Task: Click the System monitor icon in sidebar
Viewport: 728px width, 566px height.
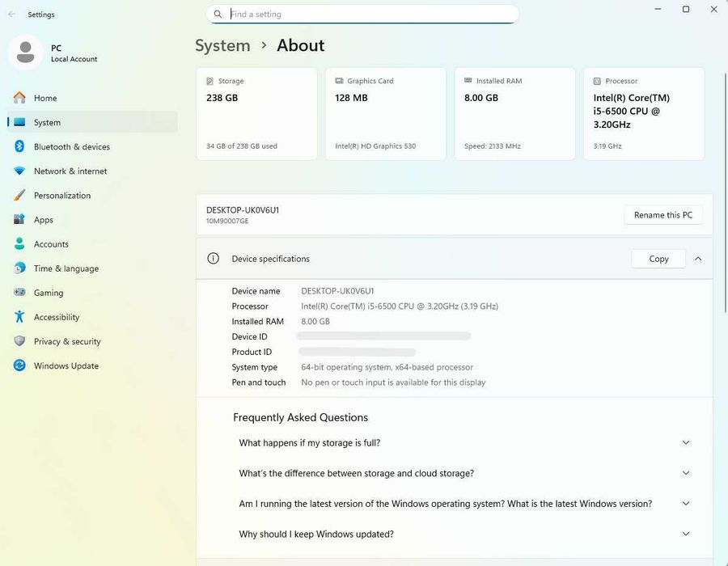Action: pyautogui.click(x=19, y=122)
